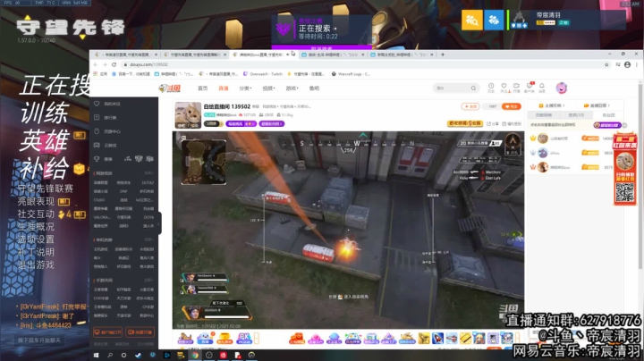644x361 pixels.
Task: Select 退出游戏 in Overwatch menu
Action: pos(36,265)
